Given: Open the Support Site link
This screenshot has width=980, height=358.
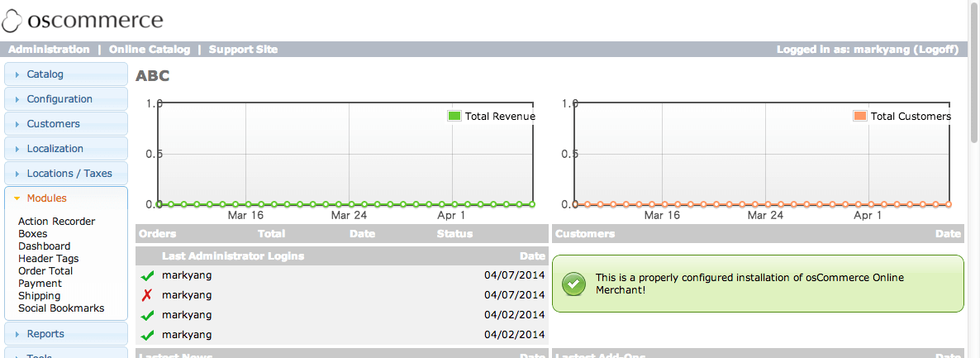Looking at the screenshot, I should pos(243,50).
